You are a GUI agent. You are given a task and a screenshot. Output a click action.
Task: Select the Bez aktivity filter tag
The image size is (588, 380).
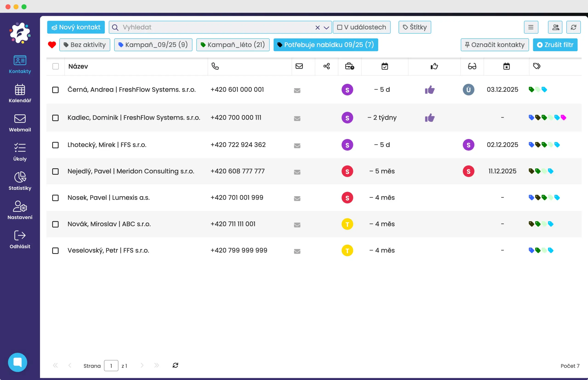click(x=85, y=45)
